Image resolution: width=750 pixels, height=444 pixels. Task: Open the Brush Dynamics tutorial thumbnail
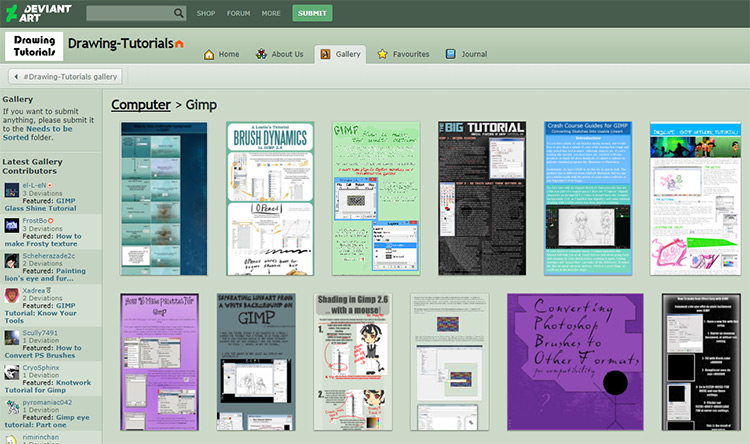270,199
